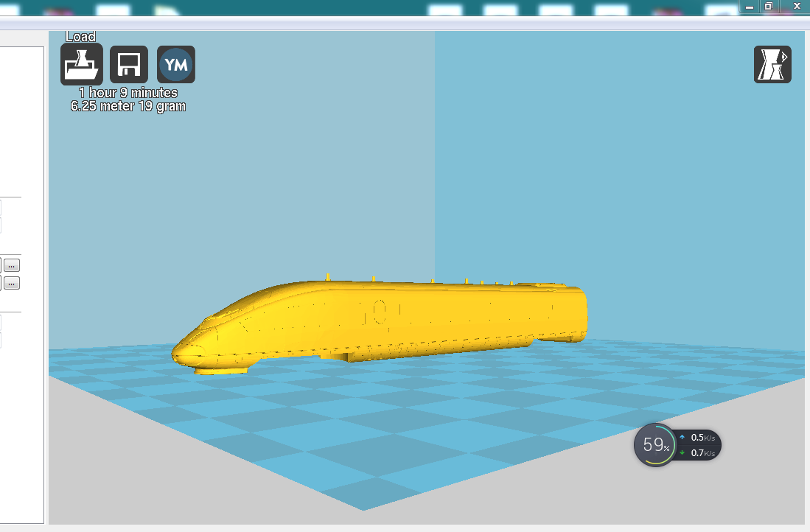Viewport: 810px width, 532px height.
Task: Save toolpath with the floppy disk icon
Action: (129, 65)
